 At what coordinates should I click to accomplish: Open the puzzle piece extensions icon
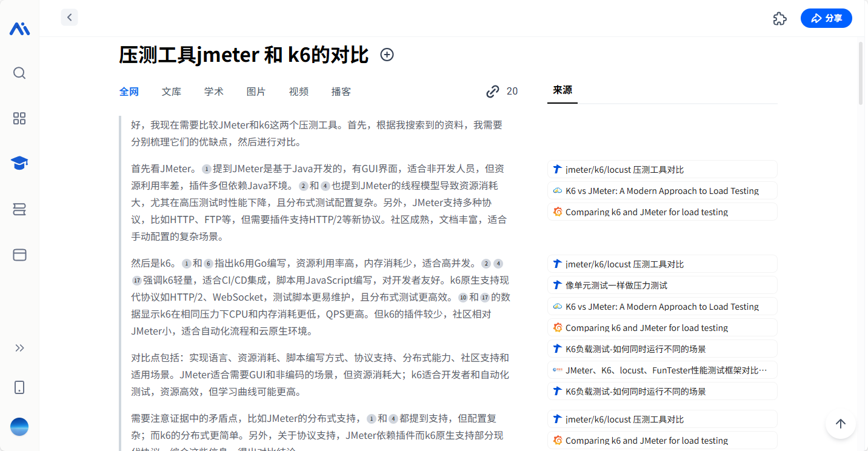(780, 19)
